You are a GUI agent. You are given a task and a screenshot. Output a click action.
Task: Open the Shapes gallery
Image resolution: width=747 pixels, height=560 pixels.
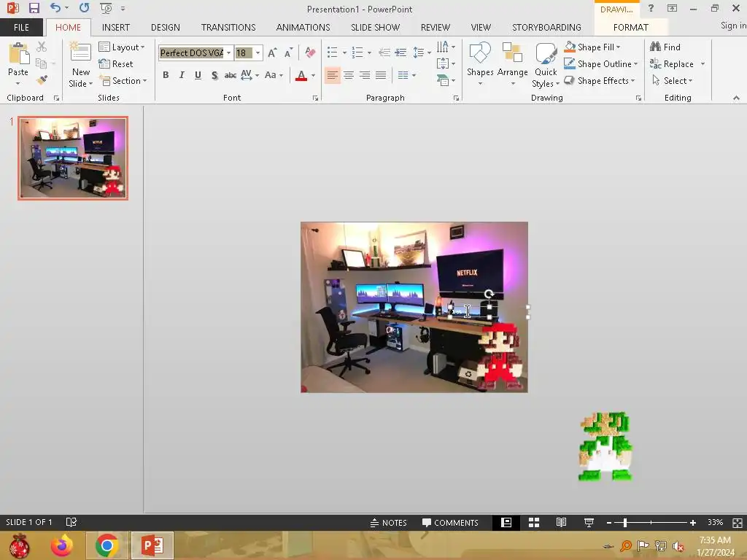[480, 64]
